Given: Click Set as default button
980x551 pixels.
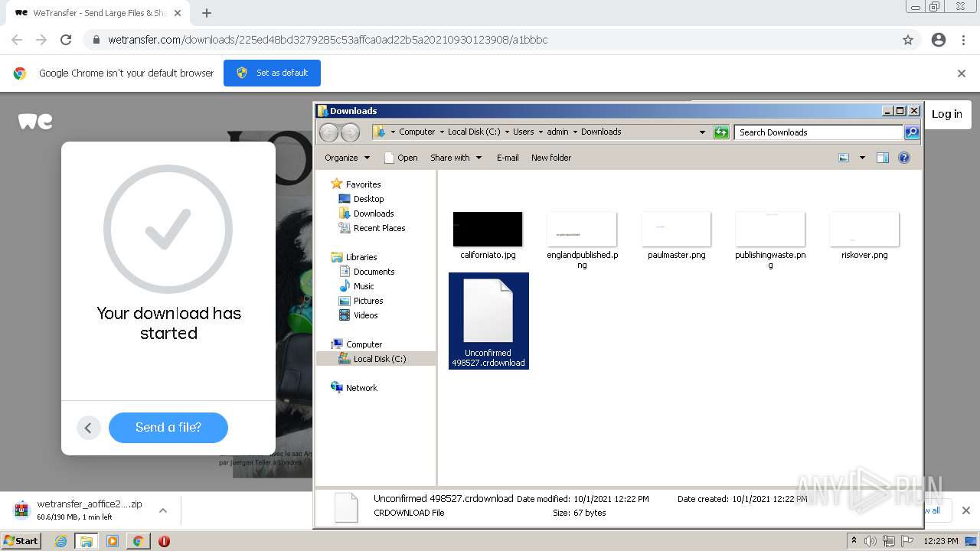Looking at the screenshot, I should tap(272, 73).
